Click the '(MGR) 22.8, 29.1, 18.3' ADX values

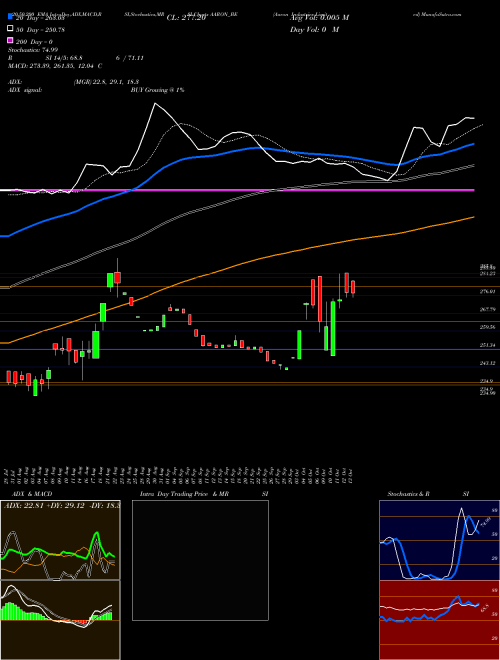106,82
